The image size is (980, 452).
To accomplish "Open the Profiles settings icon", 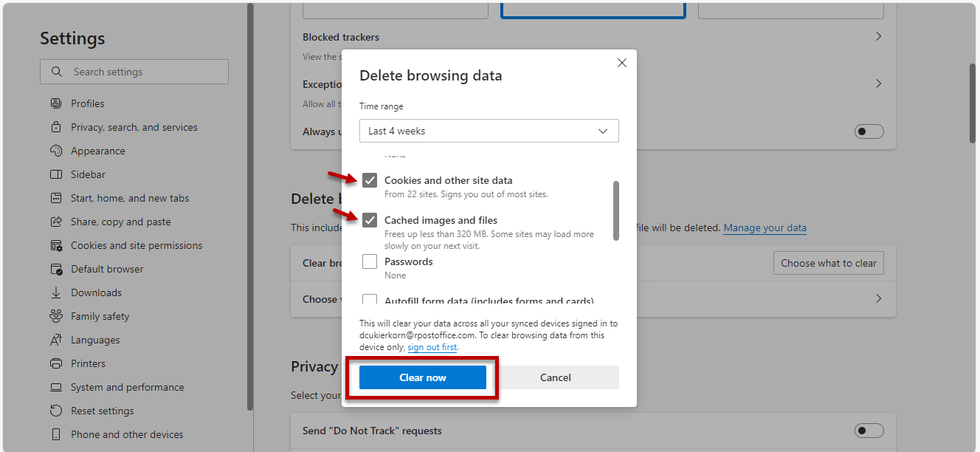I will click(56, 103).
